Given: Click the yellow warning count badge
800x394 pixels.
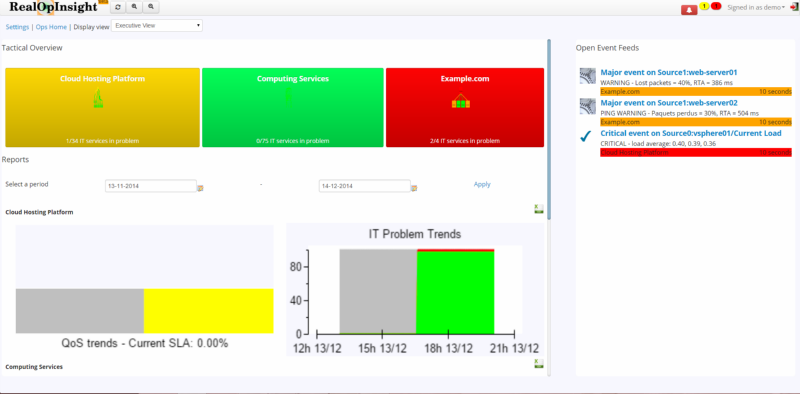Looking at the screenshot, I should 704,6.
